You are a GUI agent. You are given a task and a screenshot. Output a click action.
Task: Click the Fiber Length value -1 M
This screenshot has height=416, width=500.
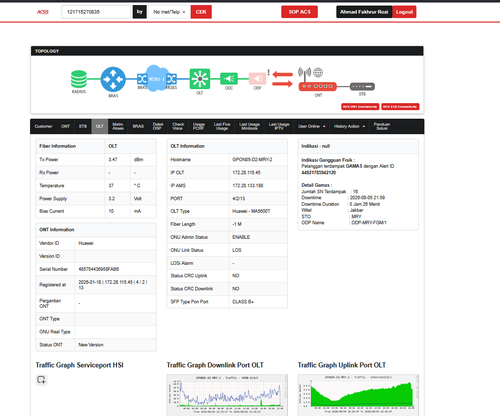click(237, 224)
